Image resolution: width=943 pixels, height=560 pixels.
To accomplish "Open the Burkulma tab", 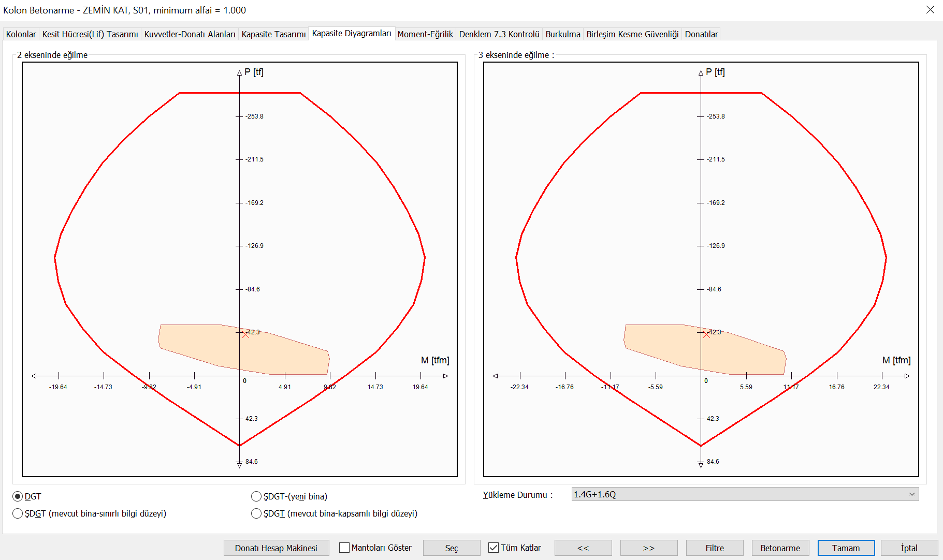I will pyautogui.click(x=563, y=34).
